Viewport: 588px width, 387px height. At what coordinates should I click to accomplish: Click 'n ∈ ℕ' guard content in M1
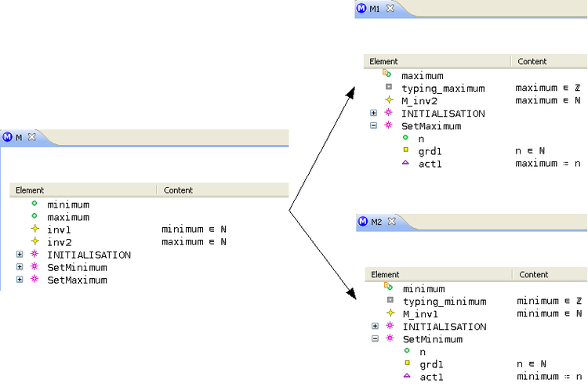pyautogui.click(x=530, y=151)
